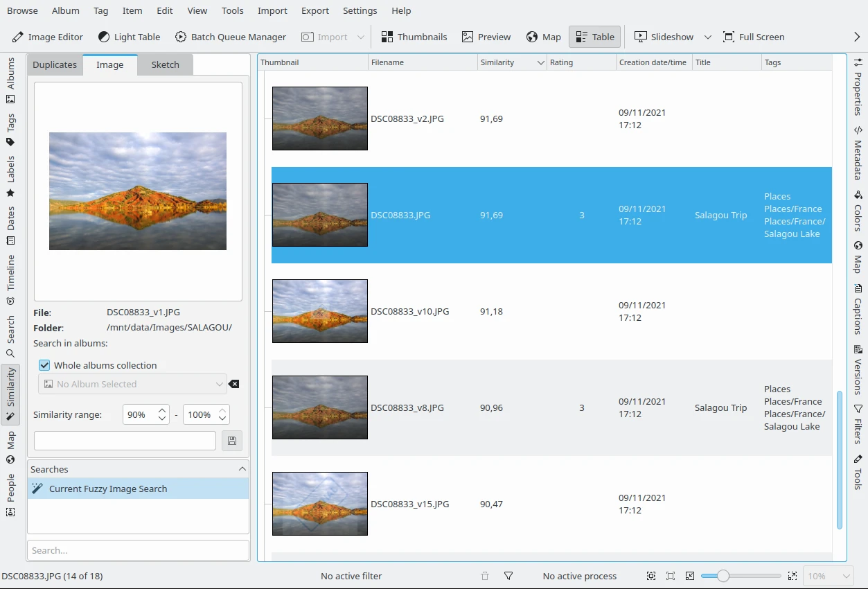This screenshot has height=589, width=868.
Task: Expand the Slideshow dropdown arrow
Action: point(707,37)
